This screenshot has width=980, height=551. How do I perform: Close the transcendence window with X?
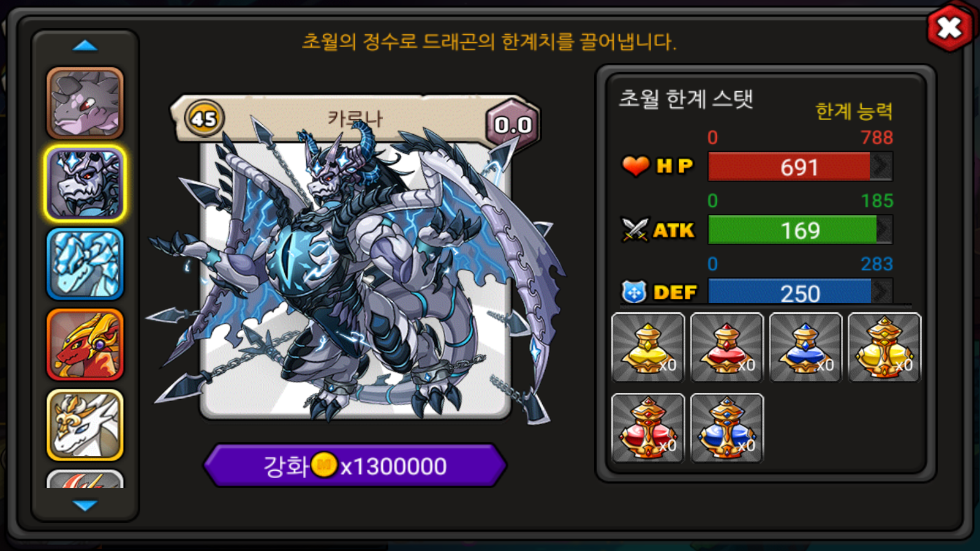(x=950, y=28)
